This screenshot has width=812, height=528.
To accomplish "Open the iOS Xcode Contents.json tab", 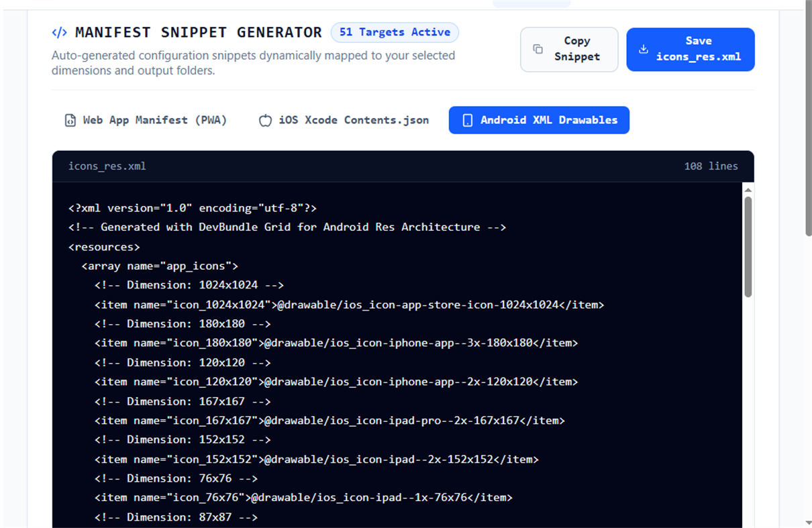I will (x=344, y=120).
